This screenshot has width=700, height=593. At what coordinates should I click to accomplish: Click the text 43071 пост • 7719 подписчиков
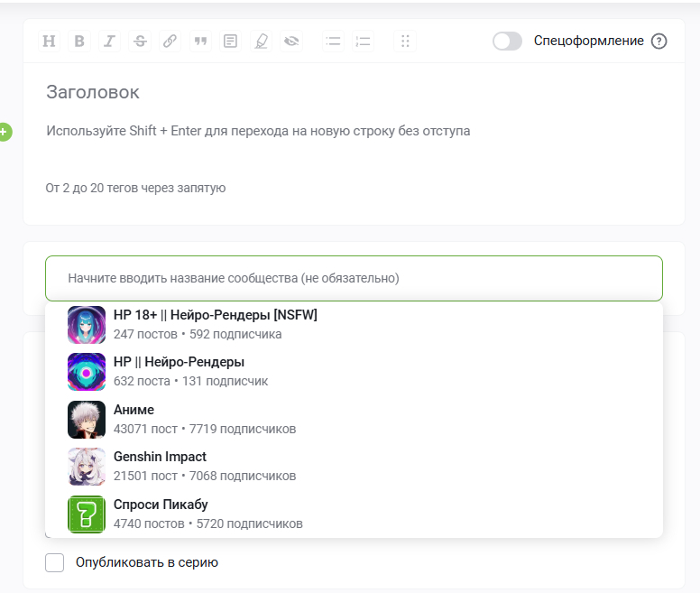tap(205, 429)
